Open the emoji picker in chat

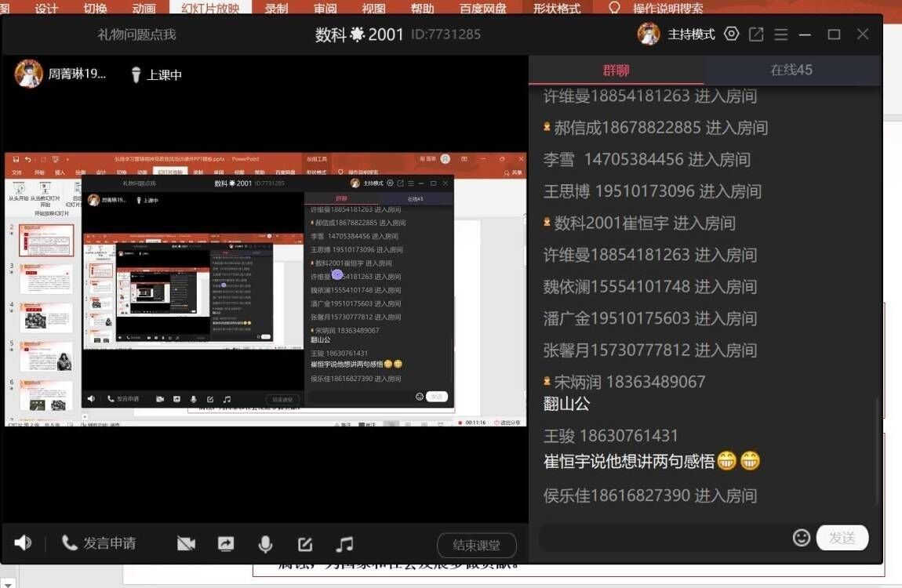801,537
